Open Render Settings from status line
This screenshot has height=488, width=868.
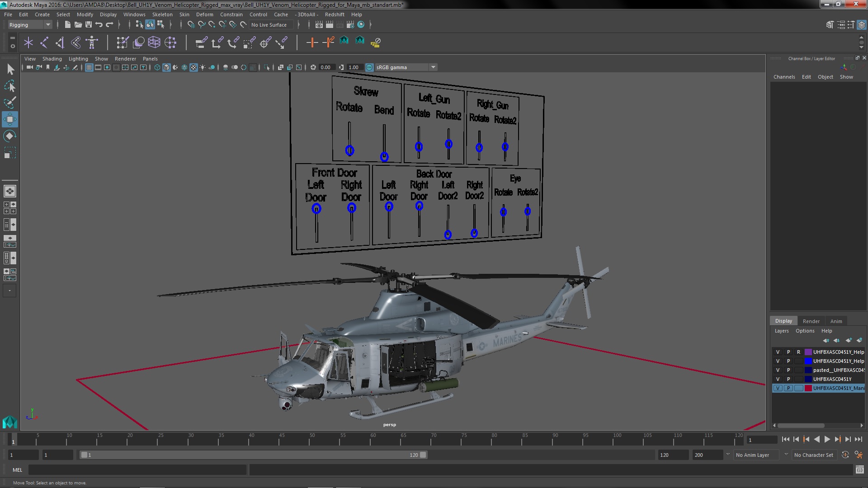tap(350, 25)
